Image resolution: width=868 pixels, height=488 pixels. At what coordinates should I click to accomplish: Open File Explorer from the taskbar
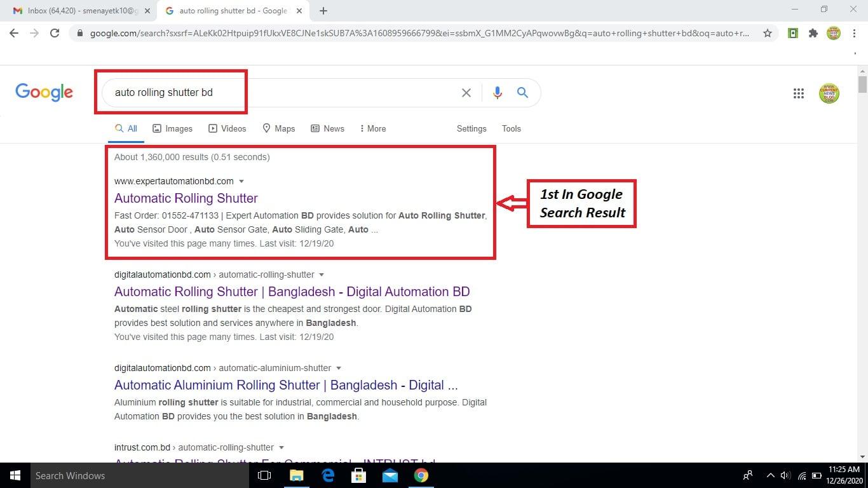coord(296,475)
